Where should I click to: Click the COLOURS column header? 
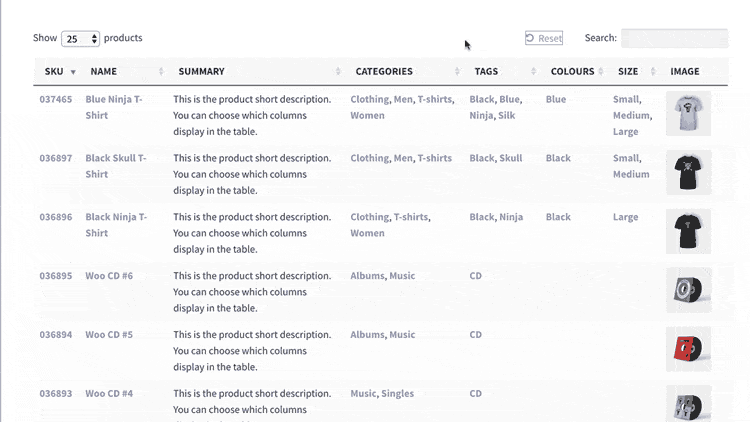[574, 71]
